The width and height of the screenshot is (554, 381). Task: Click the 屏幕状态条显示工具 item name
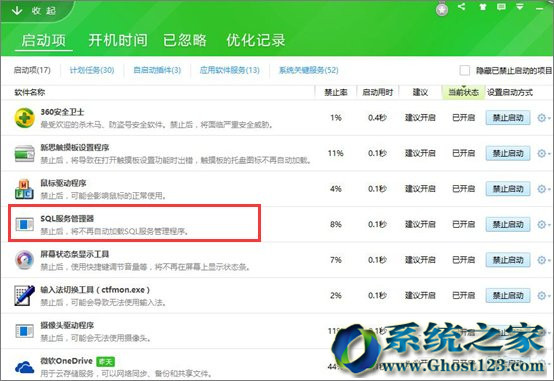click(x=75, y=254)
